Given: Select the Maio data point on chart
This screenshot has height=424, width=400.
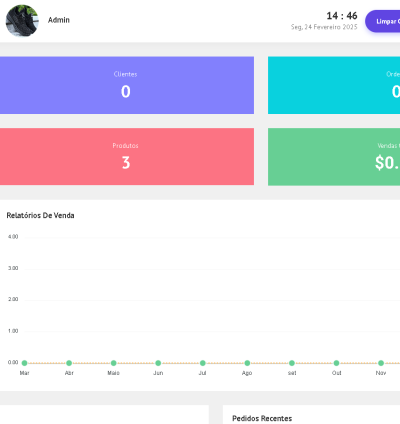Looking at the screenshot, I should point(114,363).
